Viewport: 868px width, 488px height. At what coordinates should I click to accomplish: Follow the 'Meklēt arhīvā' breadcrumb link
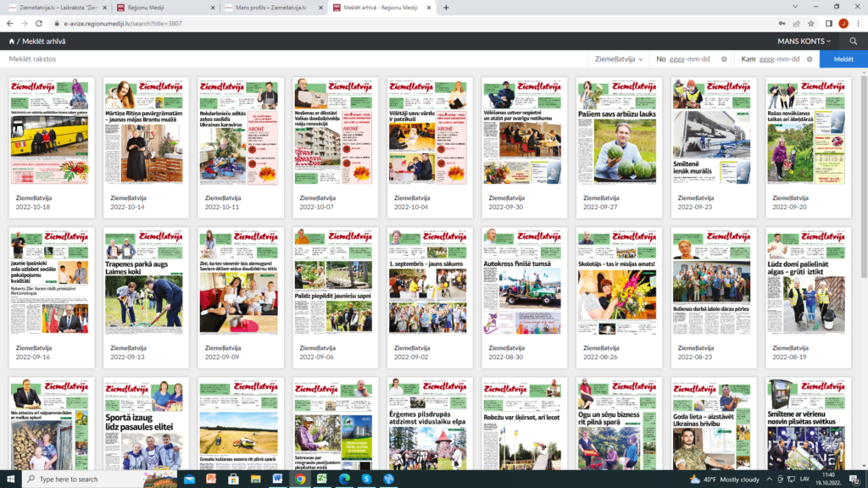(x=44, y=41)
